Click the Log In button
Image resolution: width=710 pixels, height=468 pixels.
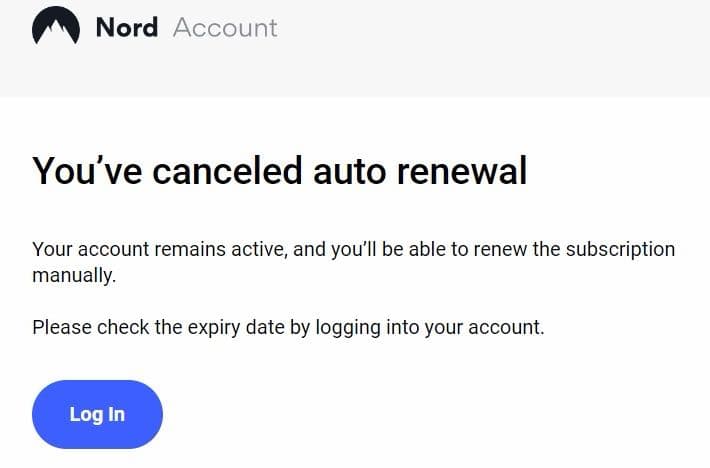pos(97,415)
